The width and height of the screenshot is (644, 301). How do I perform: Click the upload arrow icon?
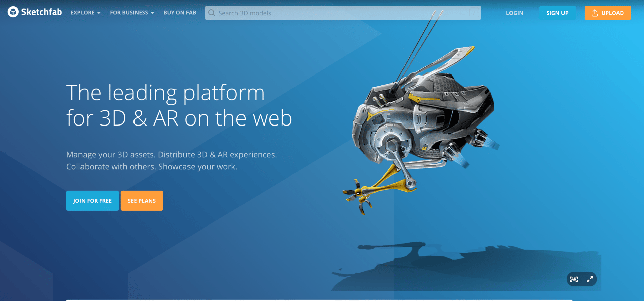[595, 13]
